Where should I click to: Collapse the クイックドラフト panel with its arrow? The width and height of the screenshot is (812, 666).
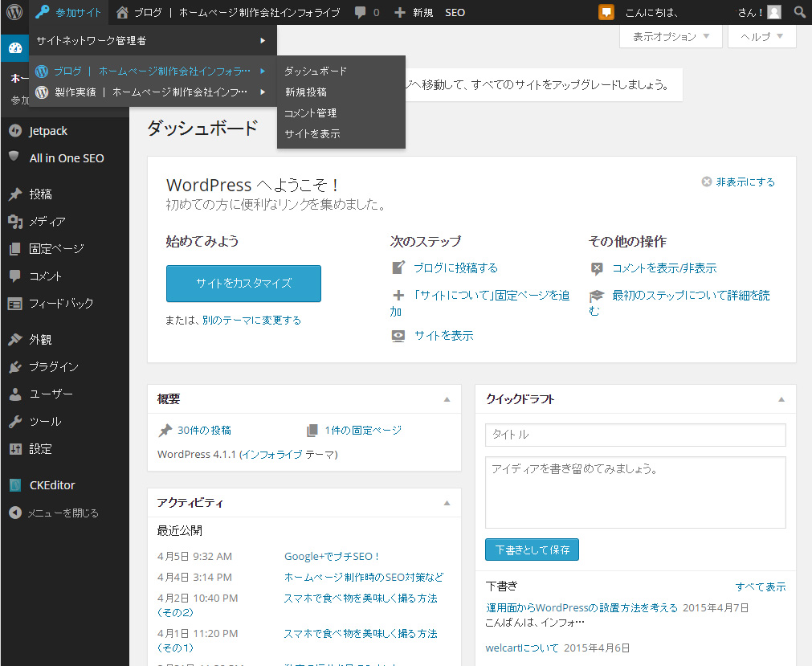click(781, 399)
